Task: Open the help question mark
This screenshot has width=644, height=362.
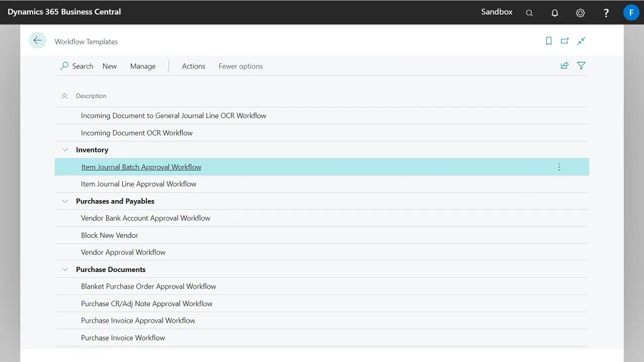Action: [x=606, y=13]
